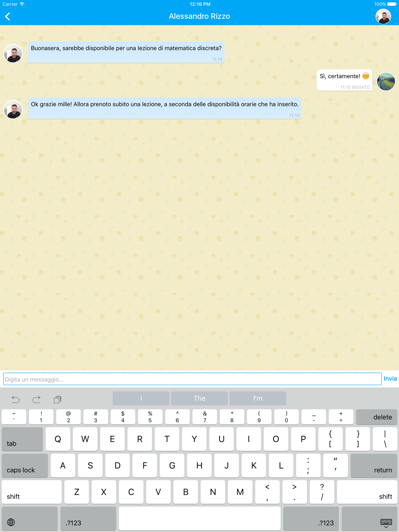
Task: Tap the redo arrow icon on keyboard
Action: click(36, 399)
